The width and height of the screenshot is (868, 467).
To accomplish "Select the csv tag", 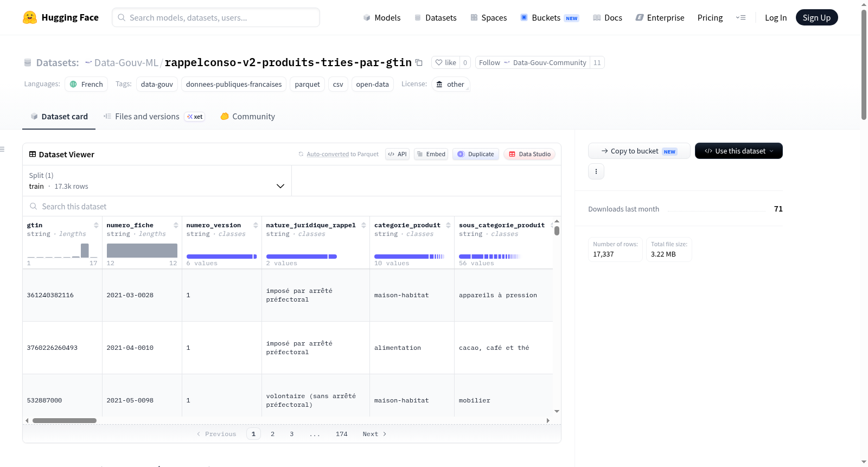I will click(x=338, y=84).
